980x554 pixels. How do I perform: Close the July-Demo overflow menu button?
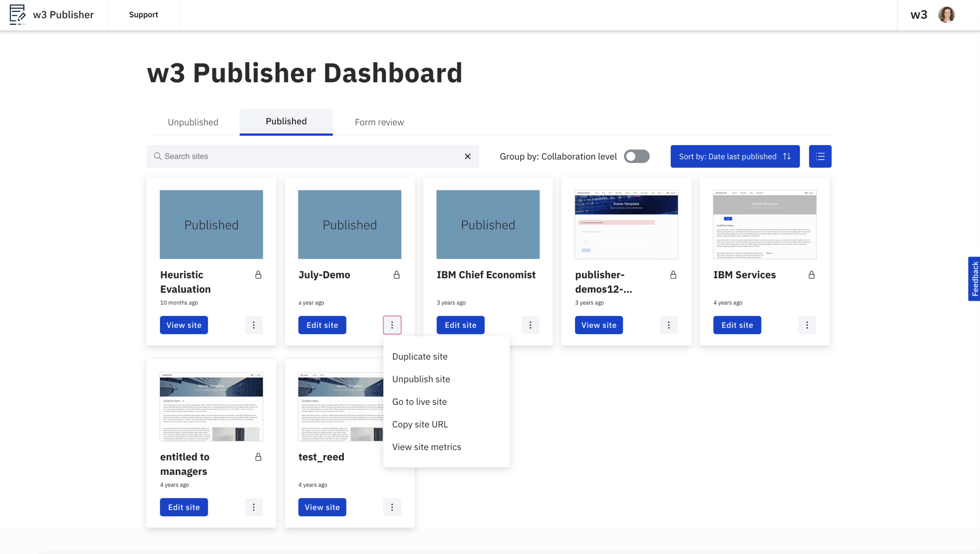(392, 325)
